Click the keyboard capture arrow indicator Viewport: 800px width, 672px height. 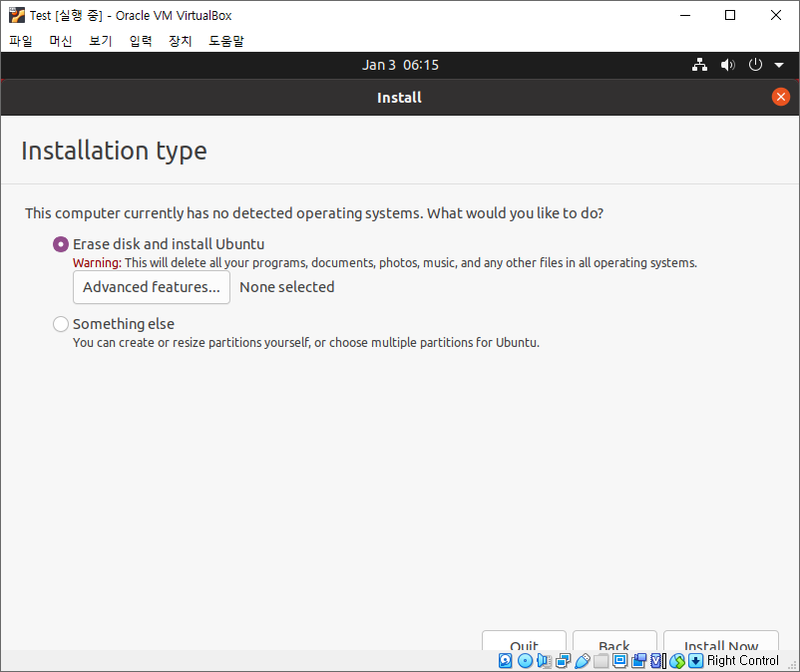[x=696, y=661]
